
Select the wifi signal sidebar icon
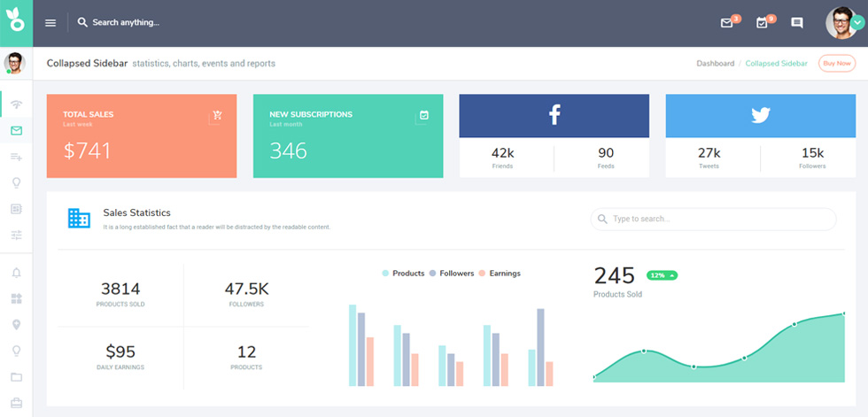(x=17, y=104)
